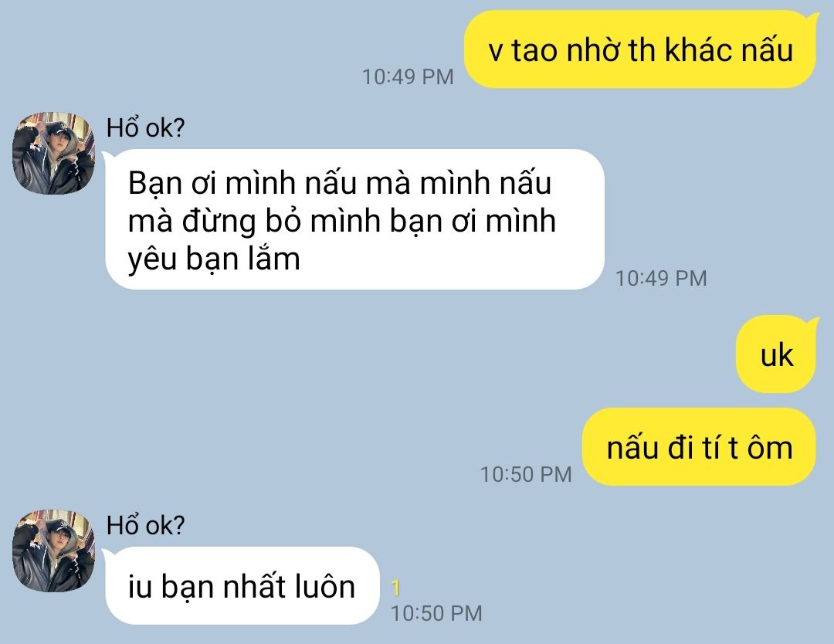Viewport: 834px width, 644px height.
Task: Select the "iu bạn nhất luôn" message bubble
Action: pos(242,585)
